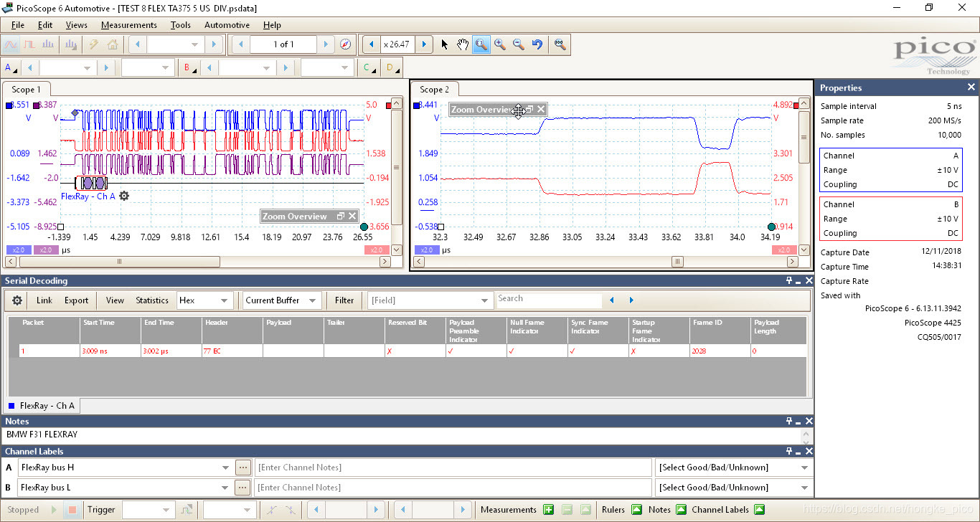Decrease zoom factor x26.47 arrow
The width and height of the screenshot is (980, 522).
point(371,44)
